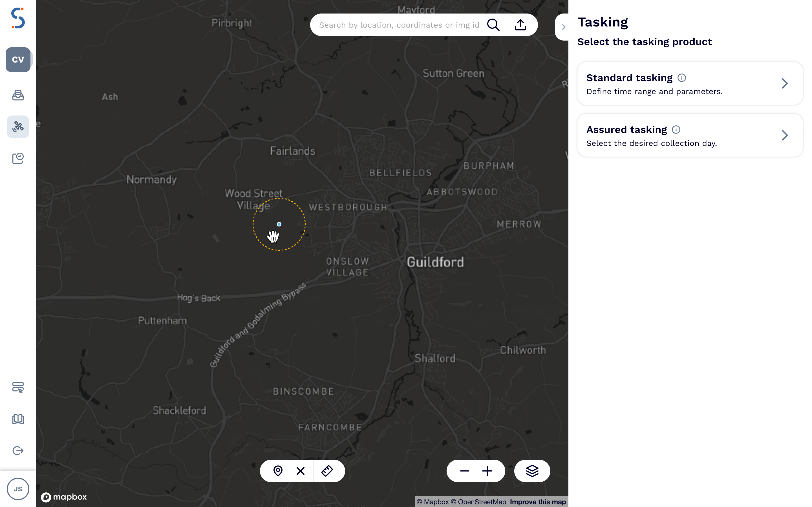
Task: Open the inbox tray sidebar icon
Action: pos(18,95)
